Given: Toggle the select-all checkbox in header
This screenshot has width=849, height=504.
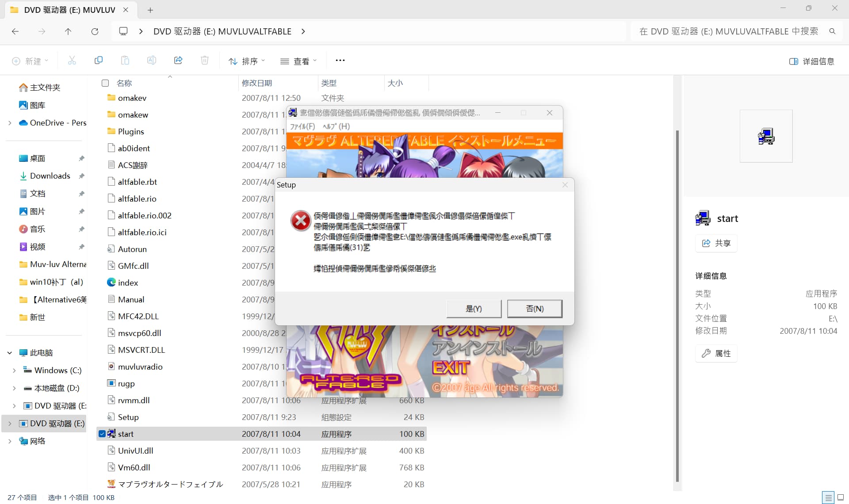Looking at the screenshot, I should click(x=105, y=83).
